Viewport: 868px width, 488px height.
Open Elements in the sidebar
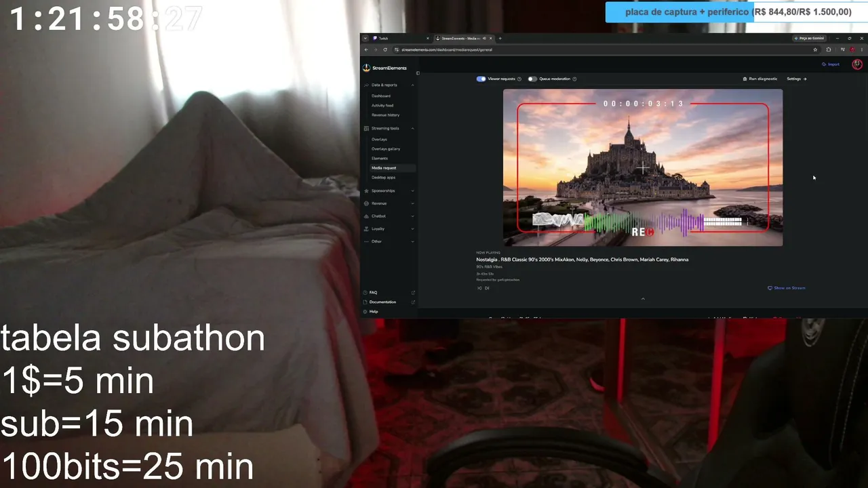click(x=380, y=158)
